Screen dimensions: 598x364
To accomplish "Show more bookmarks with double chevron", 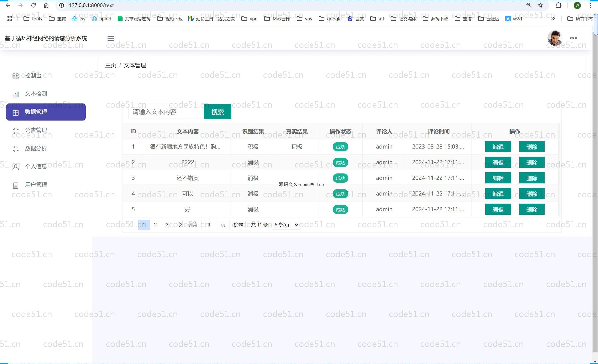I will tap(553, 19).
